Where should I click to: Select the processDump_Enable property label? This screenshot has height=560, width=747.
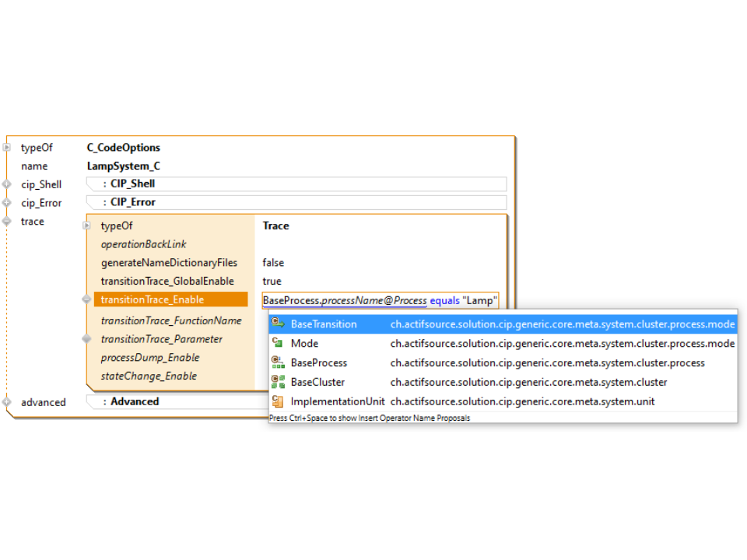(x=150, y=358)
